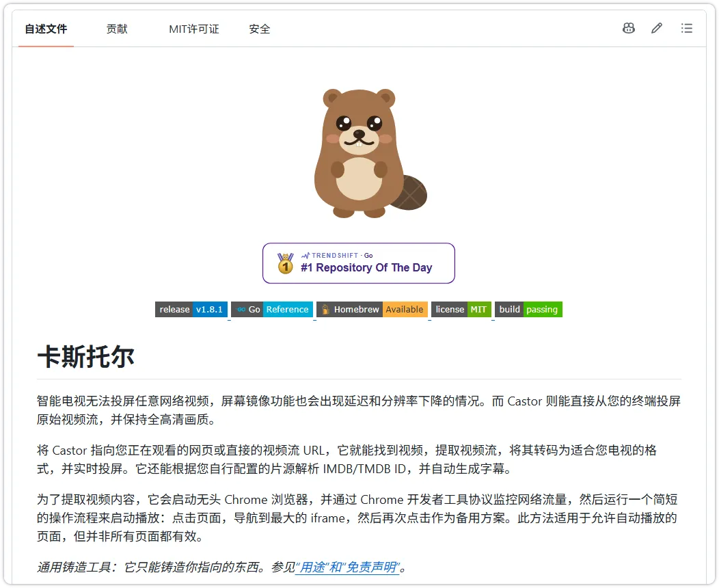The height and width of the screenshot is (588, 719).
Task: Click italic text 通用铸造工具
Action: [x=74, y=567]
